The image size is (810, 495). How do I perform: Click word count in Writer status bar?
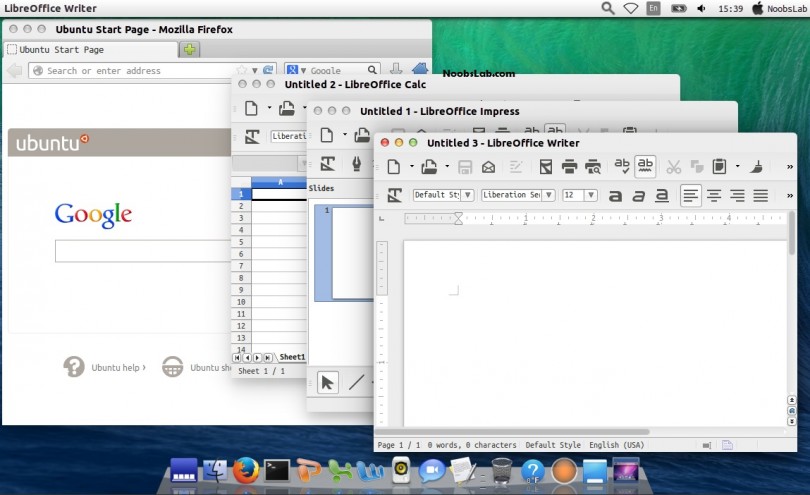(x=472, y=445)
